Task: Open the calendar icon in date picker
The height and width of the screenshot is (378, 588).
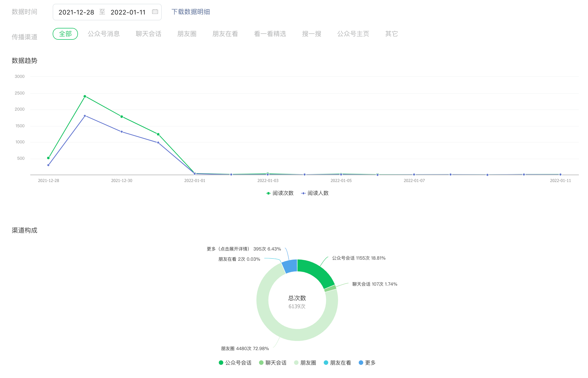Action: point(155,12)
